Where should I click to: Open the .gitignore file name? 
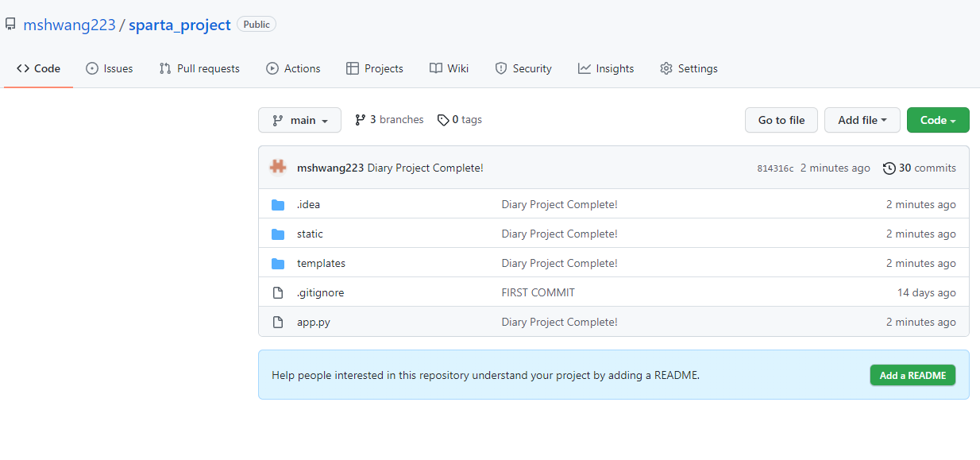pos(320,293)
